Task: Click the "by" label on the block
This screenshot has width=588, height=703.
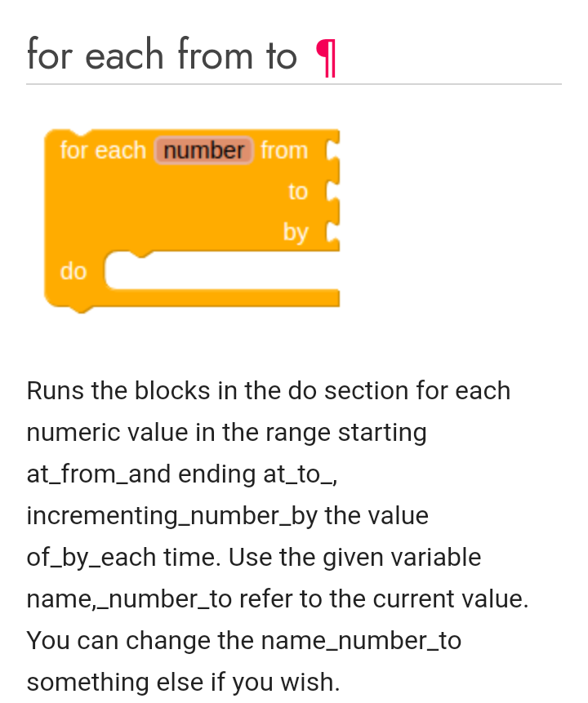Action: pos(296,234)
